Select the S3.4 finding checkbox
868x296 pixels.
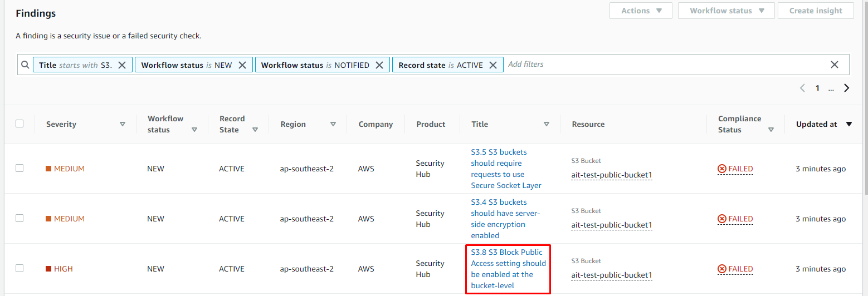coord(19,218)
